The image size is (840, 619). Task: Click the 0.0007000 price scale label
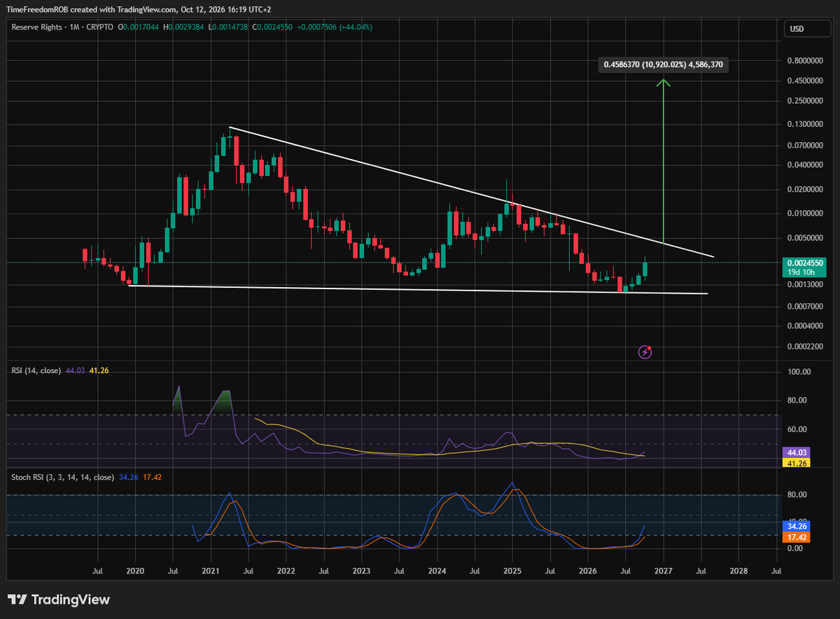[804, 307]
